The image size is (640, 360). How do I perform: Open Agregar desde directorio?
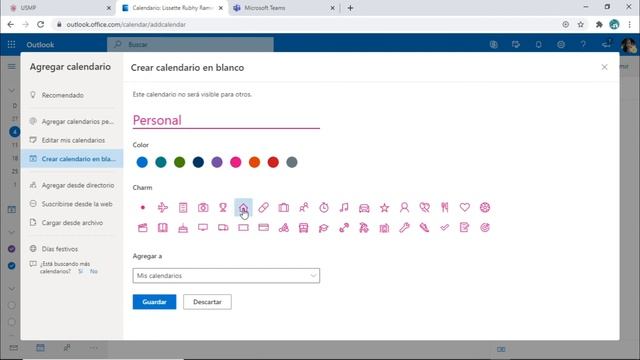click(72, 185)
